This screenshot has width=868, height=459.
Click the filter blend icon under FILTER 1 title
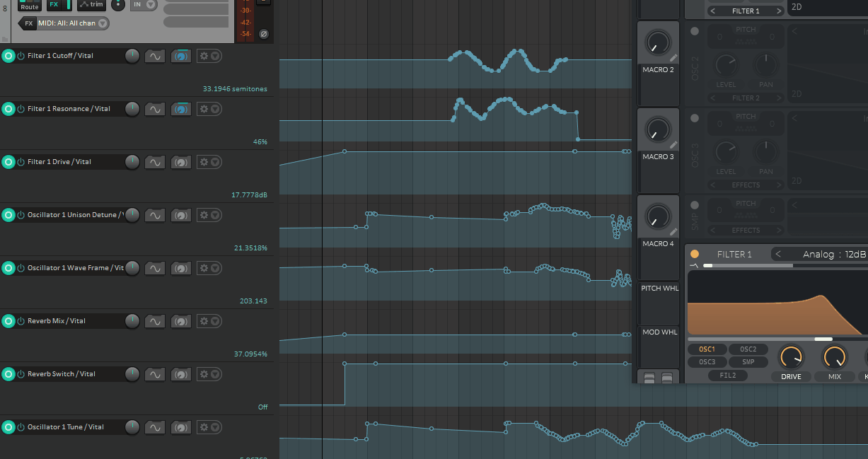tap(694, 265)
